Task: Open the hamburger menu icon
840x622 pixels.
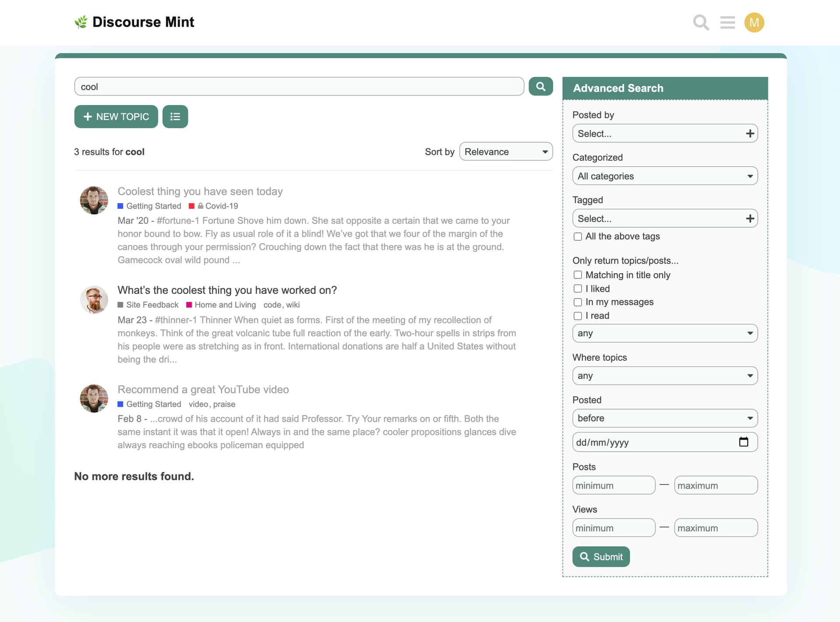Action: 728,22
